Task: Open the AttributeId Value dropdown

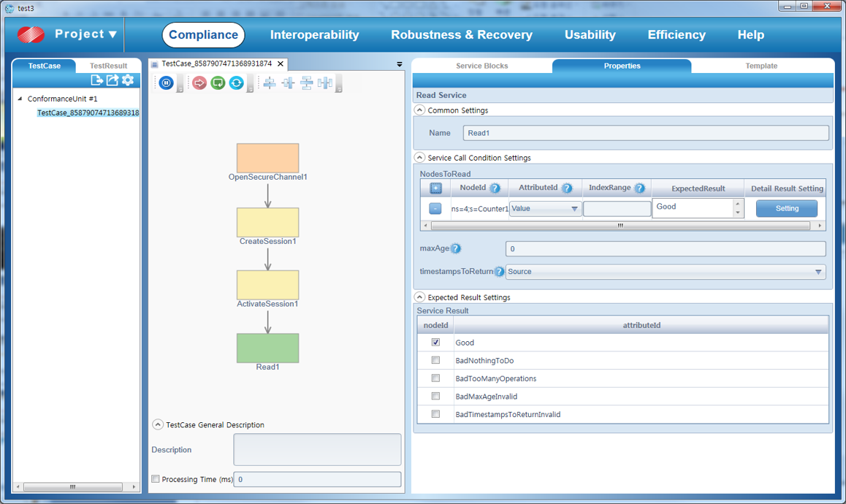Action: (x=574, y=209)
